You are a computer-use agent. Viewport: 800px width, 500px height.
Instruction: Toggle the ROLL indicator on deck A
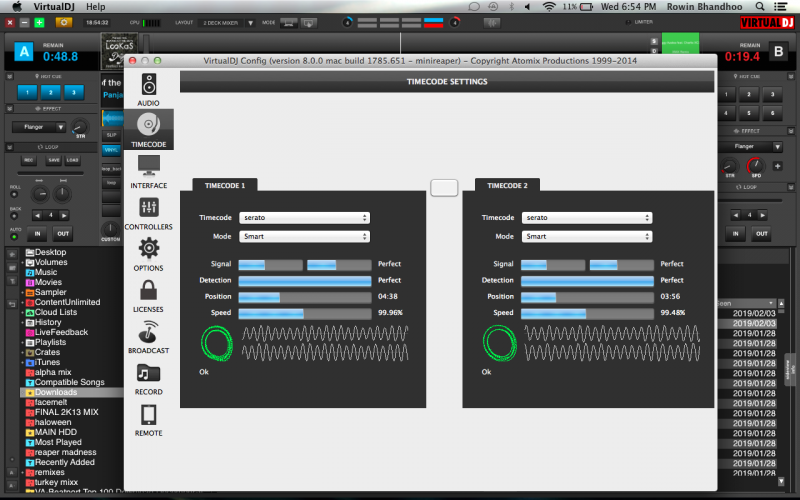[14, 194]
